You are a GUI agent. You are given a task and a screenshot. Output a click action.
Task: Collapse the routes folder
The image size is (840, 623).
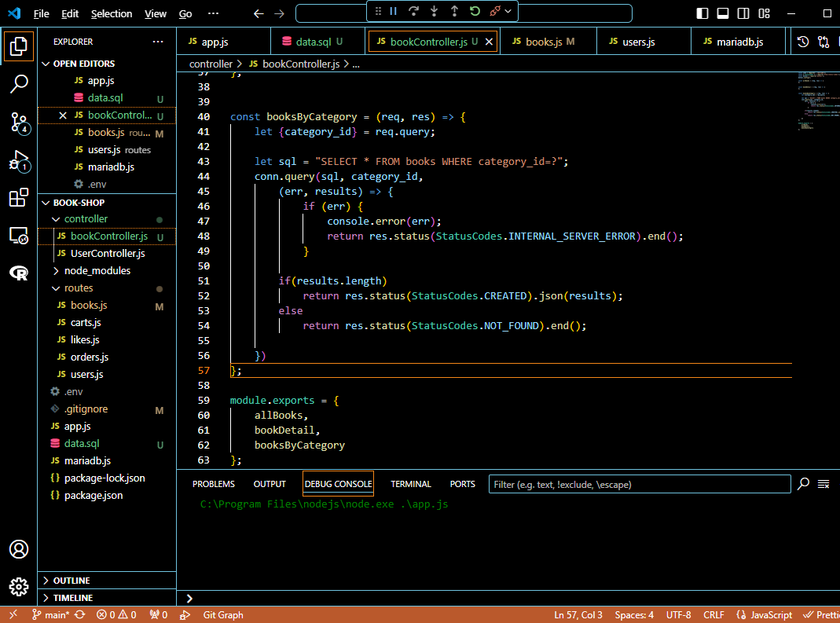pyautogui.click(x=56, y=288)
